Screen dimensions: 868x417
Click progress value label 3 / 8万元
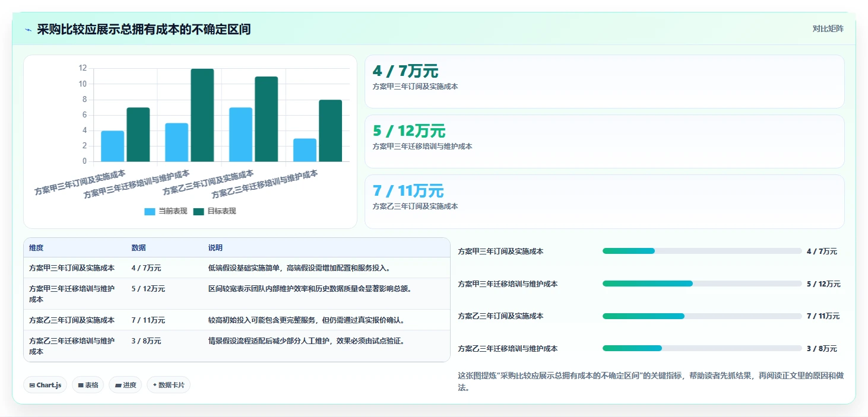[x=822, y=349]
